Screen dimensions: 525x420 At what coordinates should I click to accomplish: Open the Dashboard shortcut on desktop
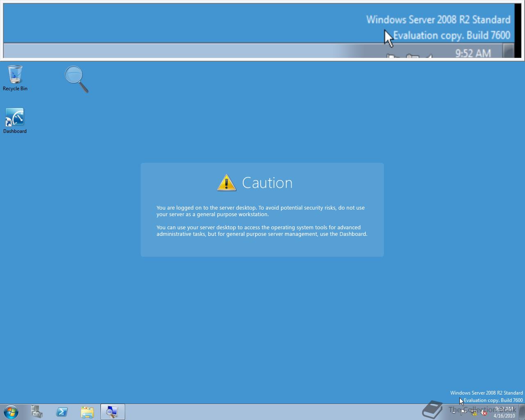[x=15, y=121]
